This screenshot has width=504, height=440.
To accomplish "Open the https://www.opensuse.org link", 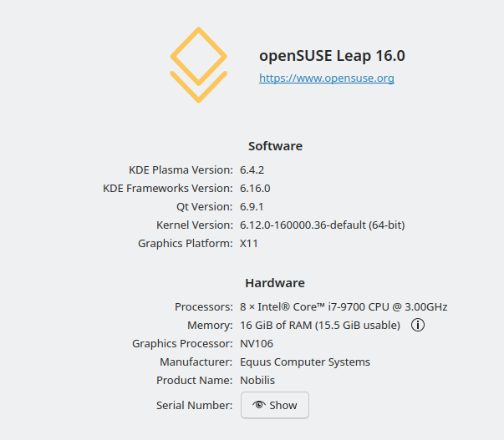I will click(327, 78).
